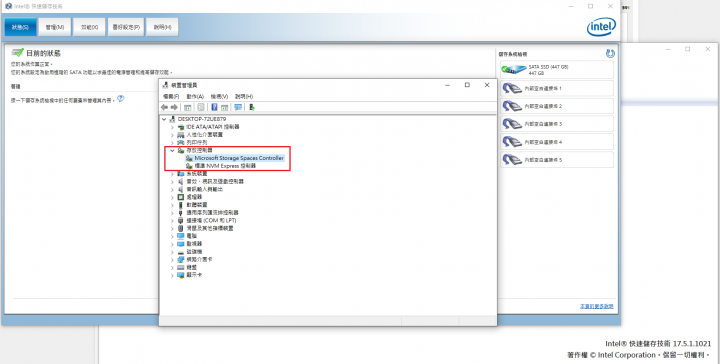Expand the 系統裝置 node
The width and height of the screenshot is (720, 364).
[x=172, y=174]
